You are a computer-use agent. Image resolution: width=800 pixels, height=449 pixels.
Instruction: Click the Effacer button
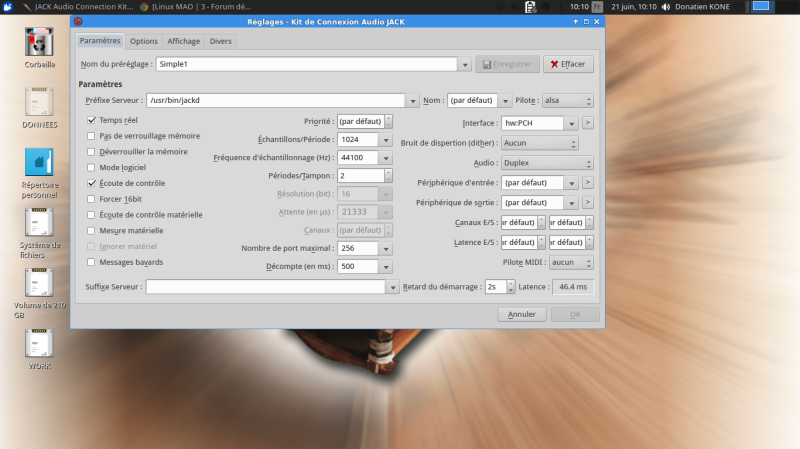click(568, 64)
